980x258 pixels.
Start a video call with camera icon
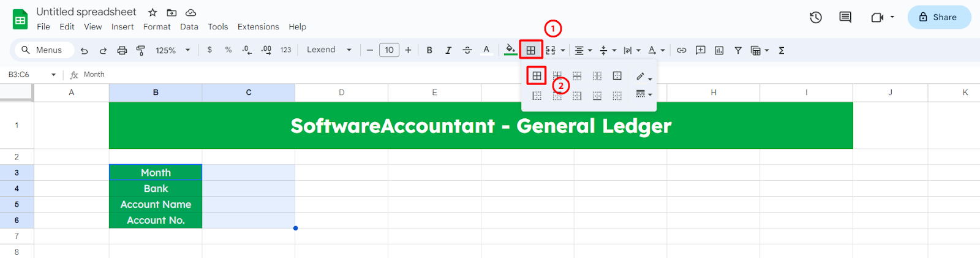coord(876,17)
